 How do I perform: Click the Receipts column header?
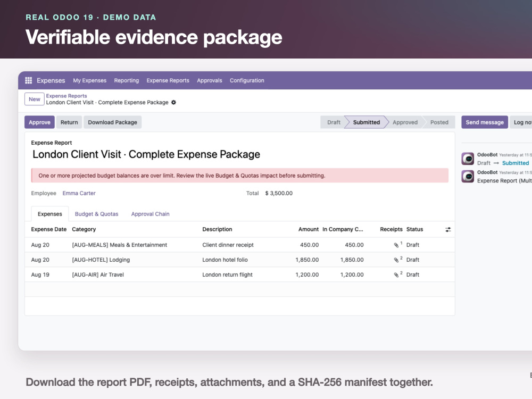tap(391, 229)
